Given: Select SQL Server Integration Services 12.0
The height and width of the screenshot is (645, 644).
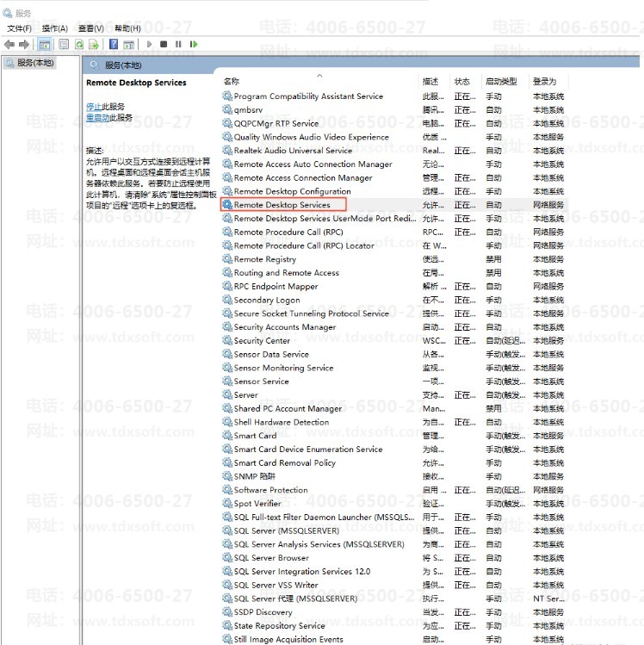Looking at the screenshot, I should pos(395,571).
